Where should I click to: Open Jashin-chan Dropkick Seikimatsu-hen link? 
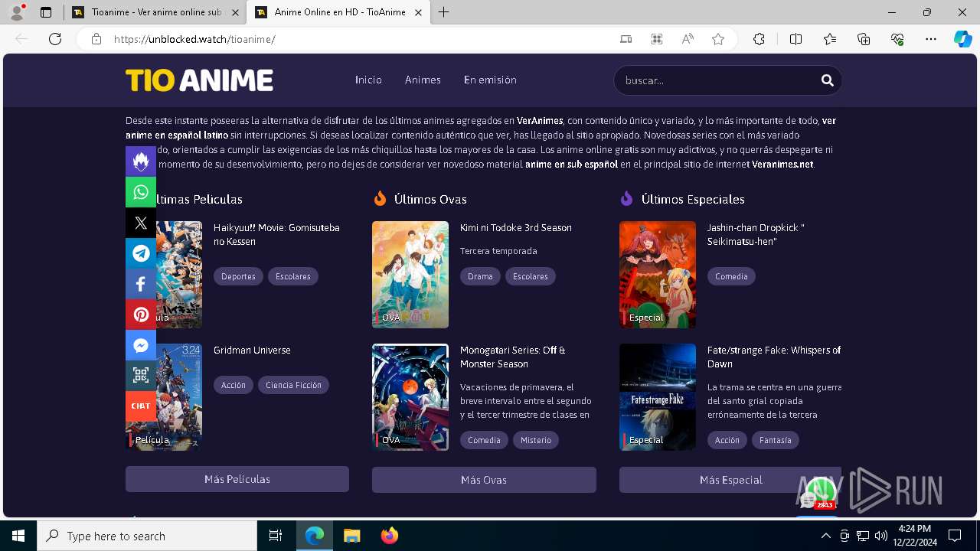pos(756,234)
